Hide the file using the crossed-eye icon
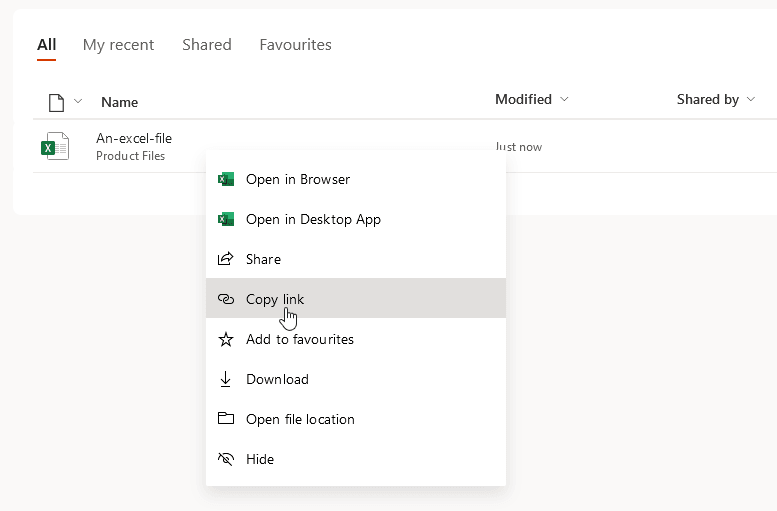Viewport: 777px width, 511px height. [x=226, y=459]
